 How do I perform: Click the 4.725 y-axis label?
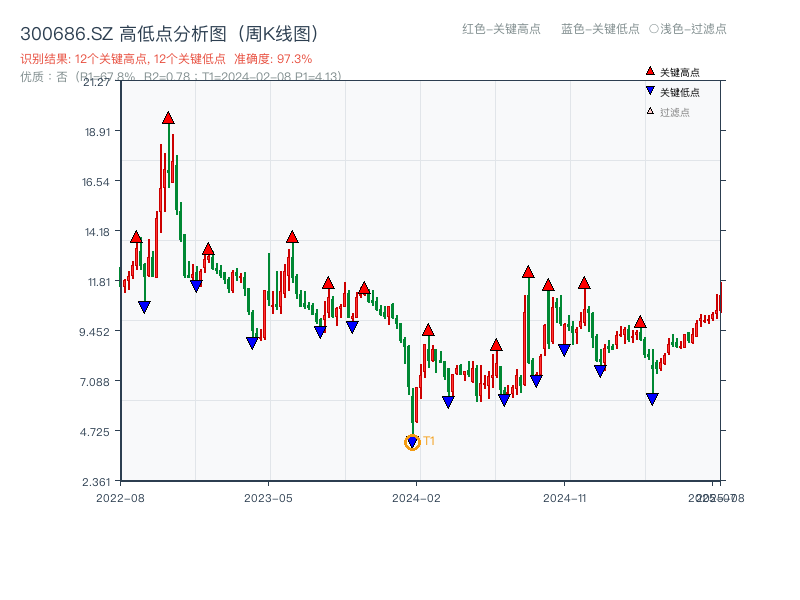(x=95, y=432)
